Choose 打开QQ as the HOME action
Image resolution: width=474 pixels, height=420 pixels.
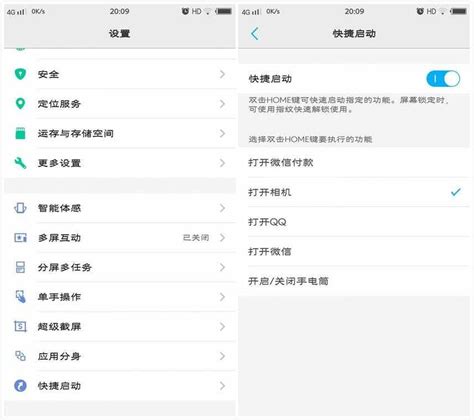(x=354, y=222)
